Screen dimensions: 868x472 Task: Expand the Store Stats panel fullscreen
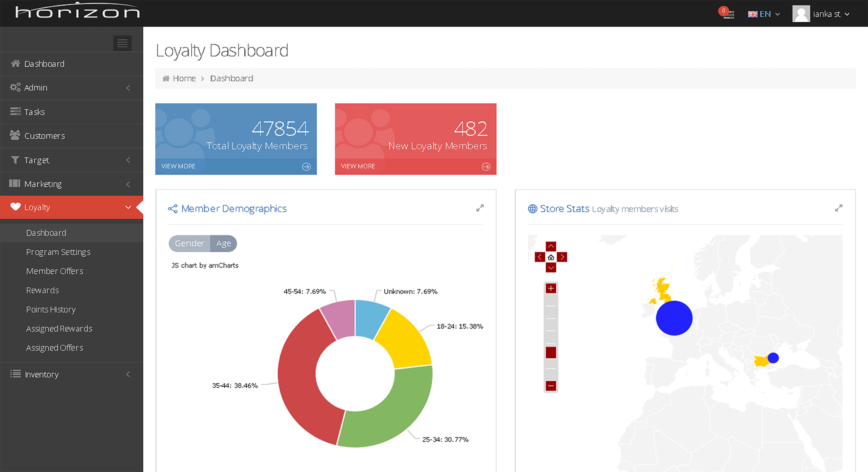838,208
